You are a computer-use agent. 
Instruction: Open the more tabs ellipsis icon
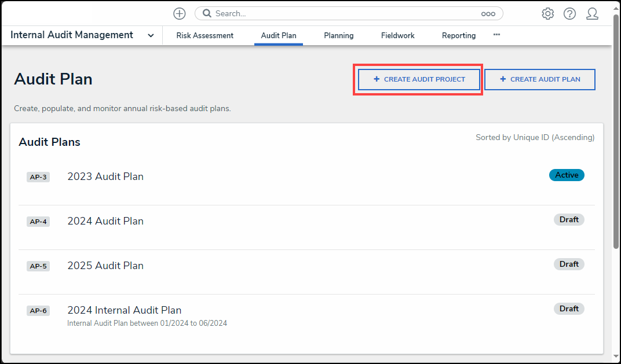coord(496,35)
